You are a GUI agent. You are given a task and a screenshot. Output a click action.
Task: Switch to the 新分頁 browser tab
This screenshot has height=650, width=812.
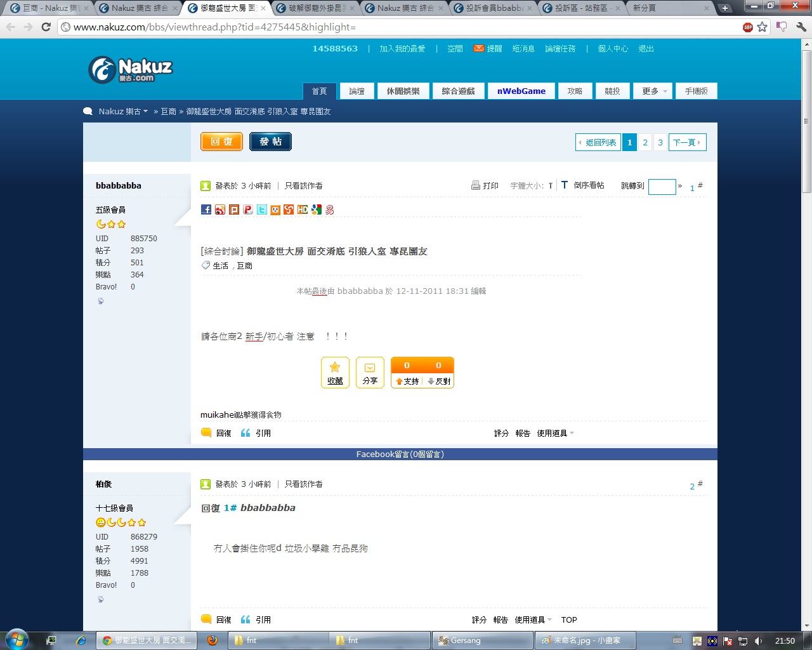pos(671,8)
